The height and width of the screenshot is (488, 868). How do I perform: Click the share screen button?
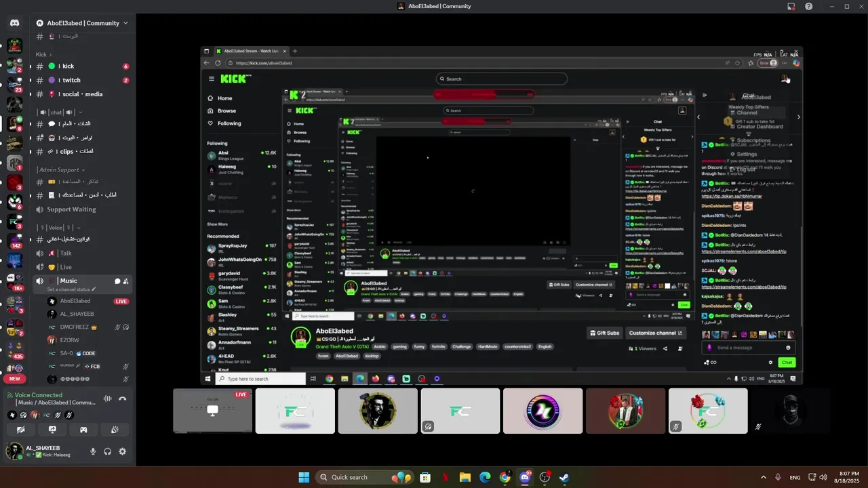(52, 430)
